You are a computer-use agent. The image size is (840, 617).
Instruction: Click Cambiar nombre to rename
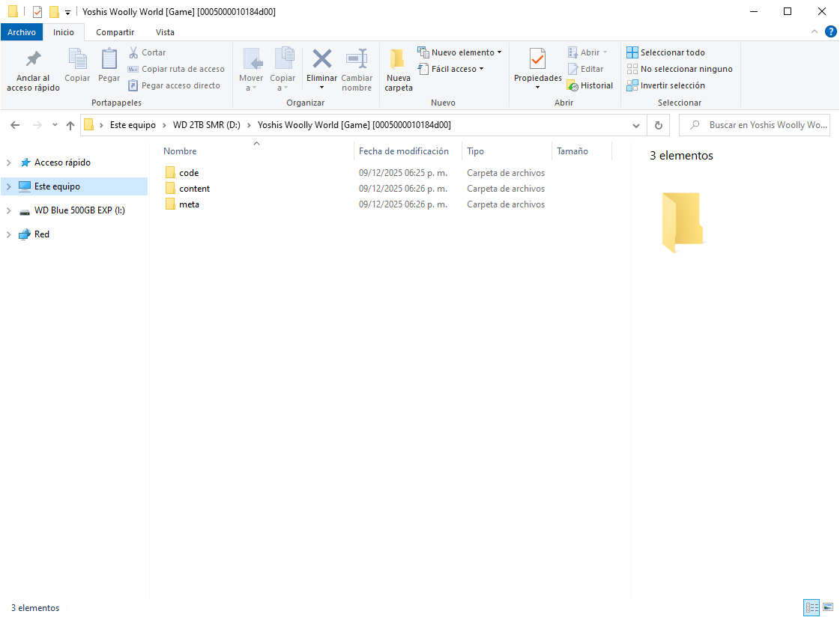(x=357, y=70)
